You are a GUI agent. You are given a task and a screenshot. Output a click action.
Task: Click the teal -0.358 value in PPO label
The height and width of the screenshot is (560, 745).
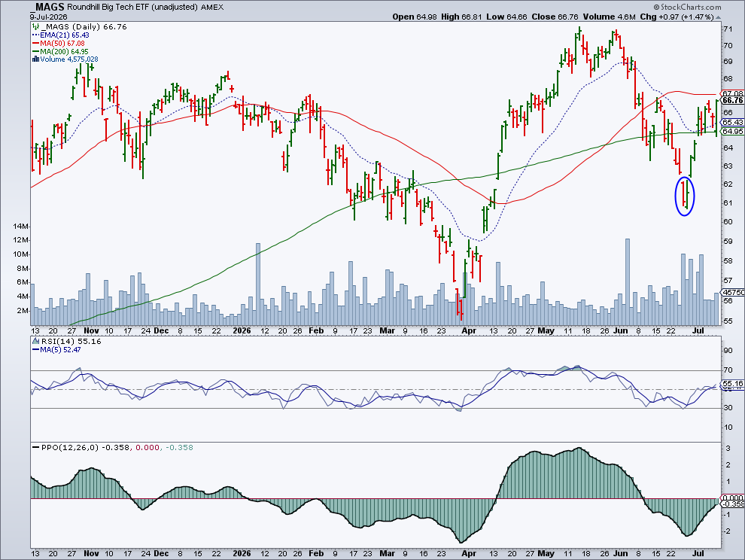[x=179, y=447]
